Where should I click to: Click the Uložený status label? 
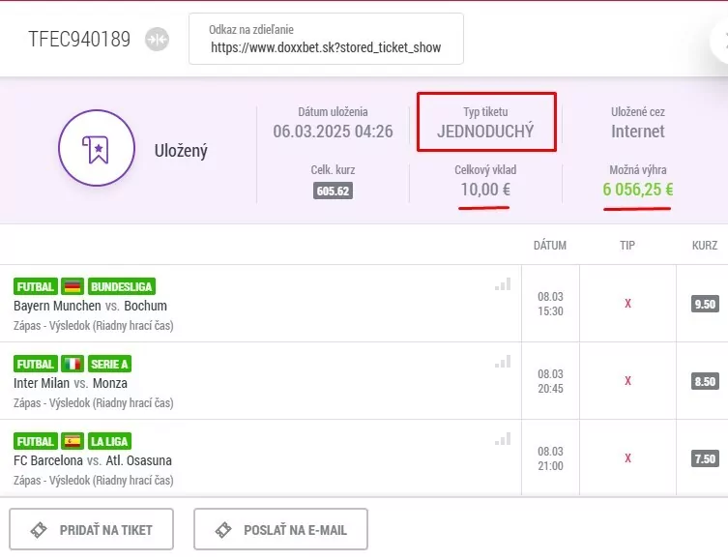click(x=181, y=151)
